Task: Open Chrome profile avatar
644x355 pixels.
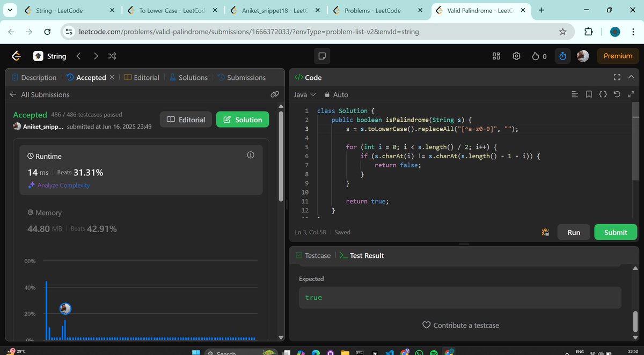Action: coord(615,32)
